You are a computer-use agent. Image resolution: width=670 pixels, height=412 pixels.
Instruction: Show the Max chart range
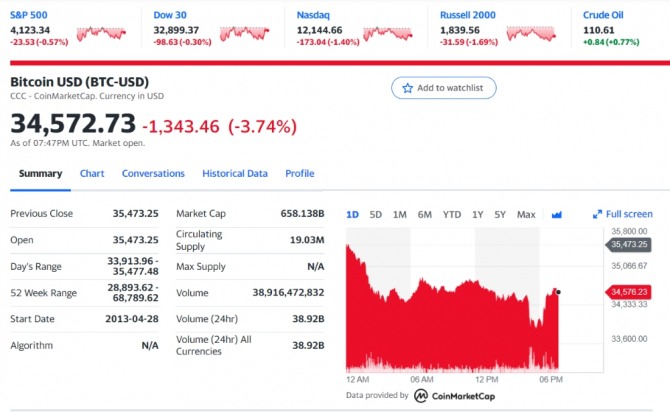(x=526, y=214)
